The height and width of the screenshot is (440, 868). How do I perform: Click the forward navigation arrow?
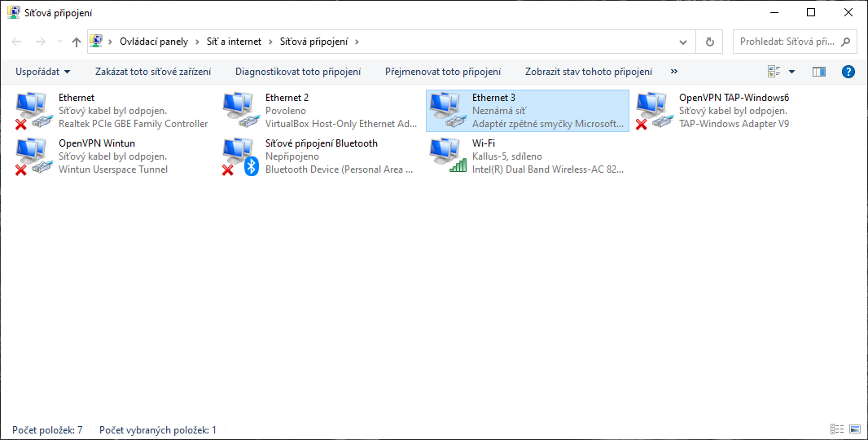click(40, 42)
